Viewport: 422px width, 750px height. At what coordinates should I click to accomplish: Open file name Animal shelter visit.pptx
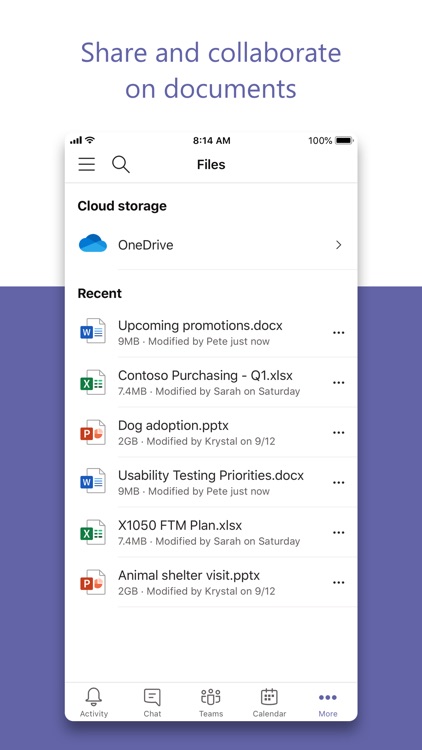[189, 575]
